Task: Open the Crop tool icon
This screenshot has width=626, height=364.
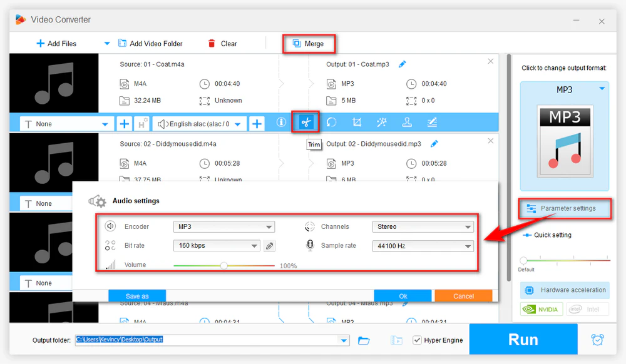Action: (357, 123)
